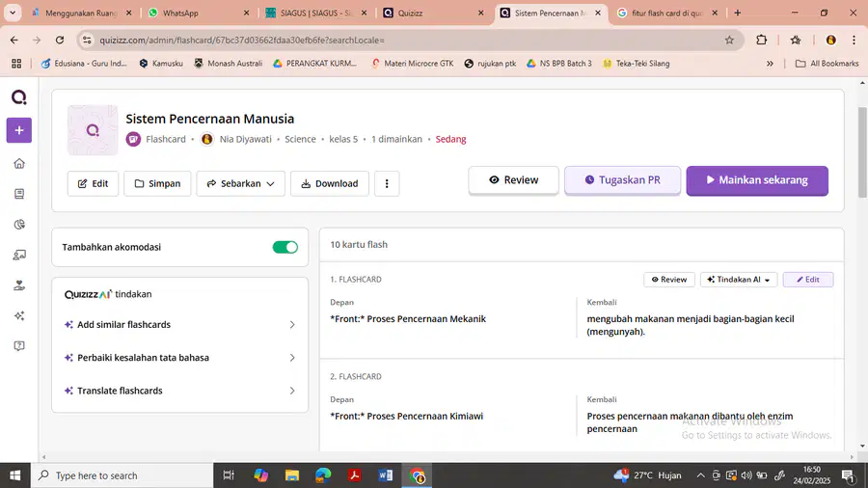This screenshot has height=488, width=868.
Task: Click the Tugaskan PR button
Action: (623, 180)
